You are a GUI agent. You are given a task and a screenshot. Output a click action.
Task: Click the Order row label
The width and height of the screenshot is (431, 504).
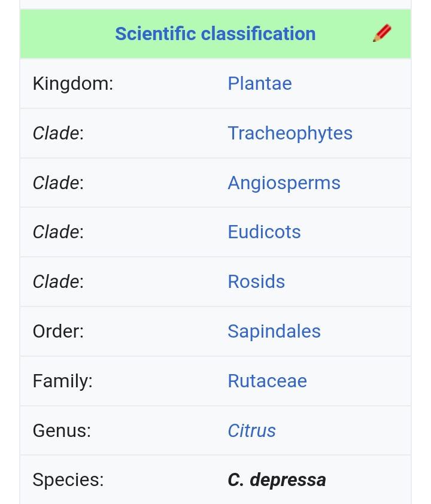58,332
